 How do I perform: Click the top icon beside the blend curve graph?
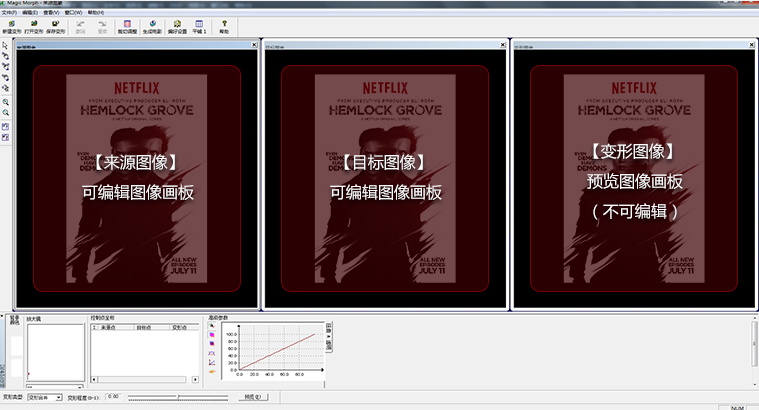(212, 326)
